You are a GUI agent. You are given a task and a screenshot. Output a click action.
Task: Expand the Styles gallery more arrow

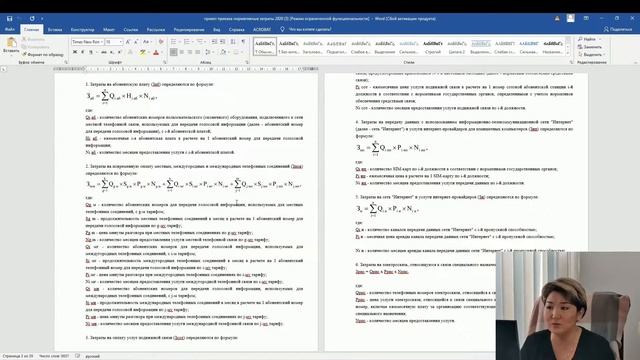pyautogui.click(x=568, y=53)
